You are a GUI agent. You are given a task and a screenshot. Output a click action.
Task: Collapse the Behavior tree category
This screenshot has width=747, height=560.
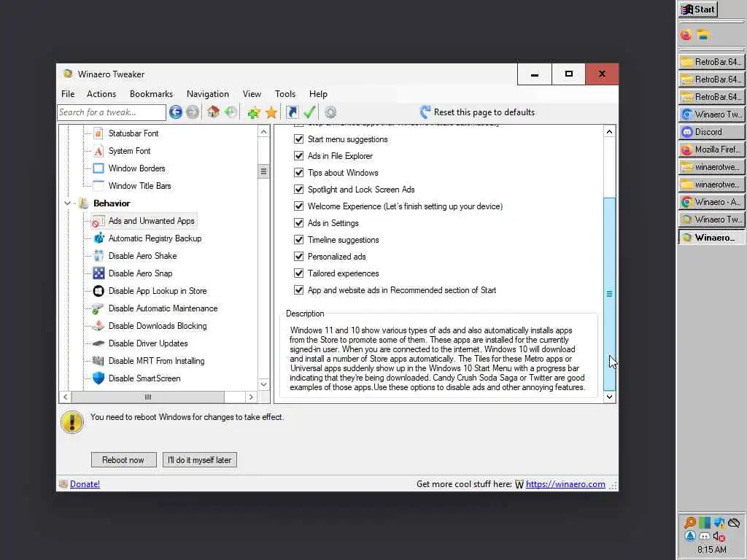[67, 203]
